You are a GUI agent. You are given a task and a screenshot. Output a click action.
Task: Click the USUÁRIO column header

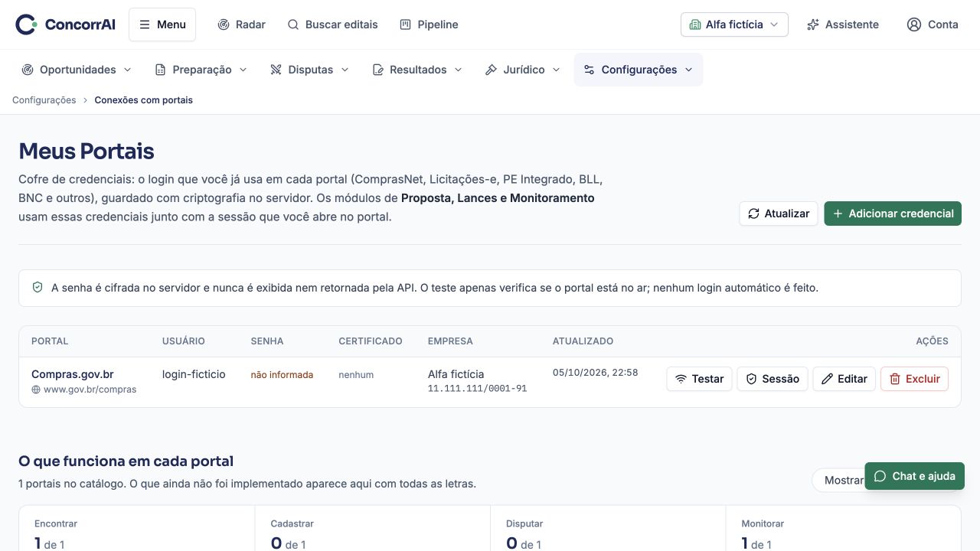click(184, 341)
